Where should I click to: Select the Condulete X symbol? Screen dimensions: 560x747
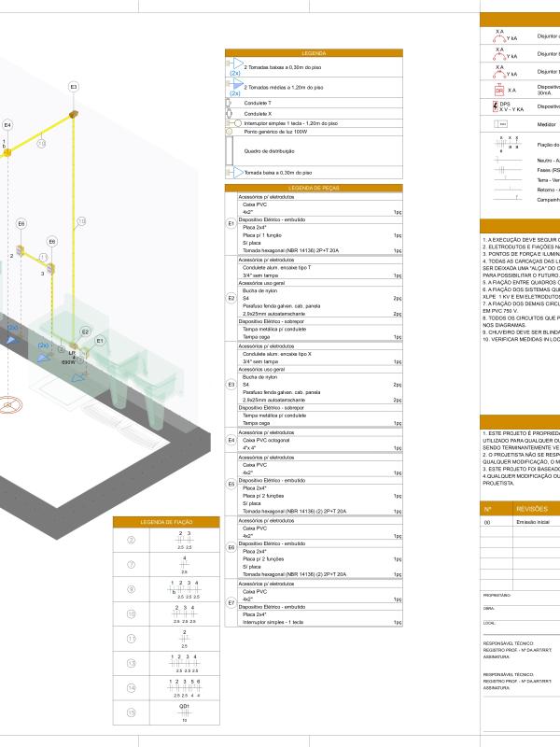(229, 114)
